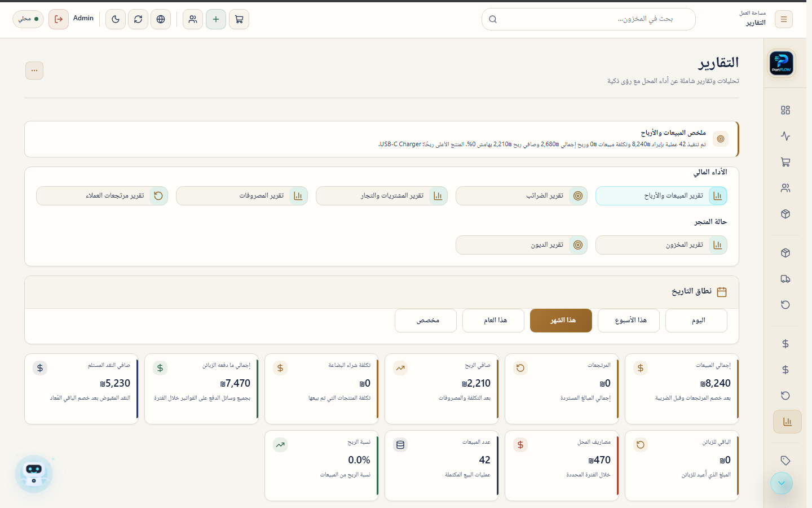Viewport: 812px width, 508px height.
Task: Toggle the sidebar with the hamburger menu button
Action: click(x=784, y=19)
